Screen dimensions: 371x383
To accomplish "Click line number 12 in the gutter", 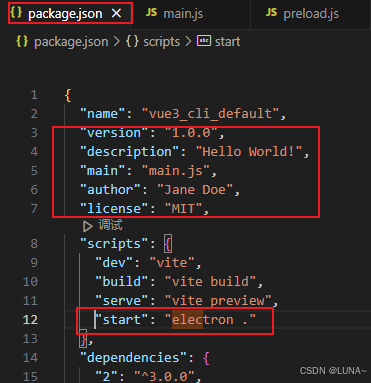I will 30,320.
